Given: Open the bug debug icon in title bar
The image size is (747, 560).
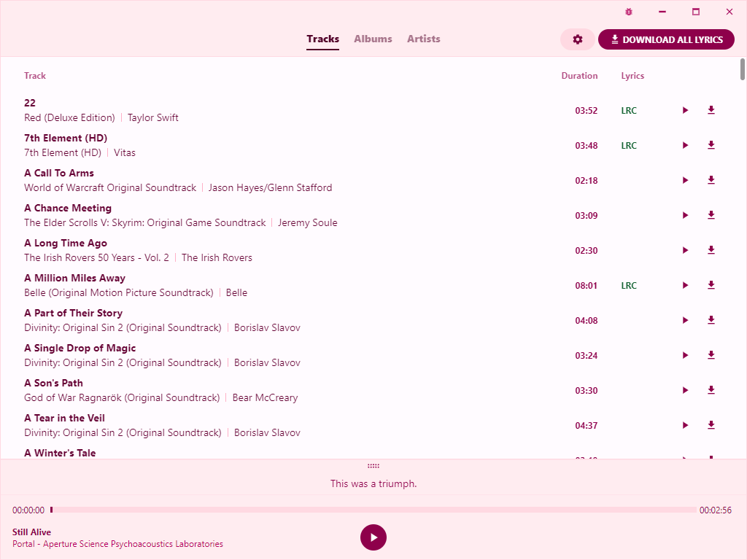Looking at the screenshot, I should click(629, 12).
